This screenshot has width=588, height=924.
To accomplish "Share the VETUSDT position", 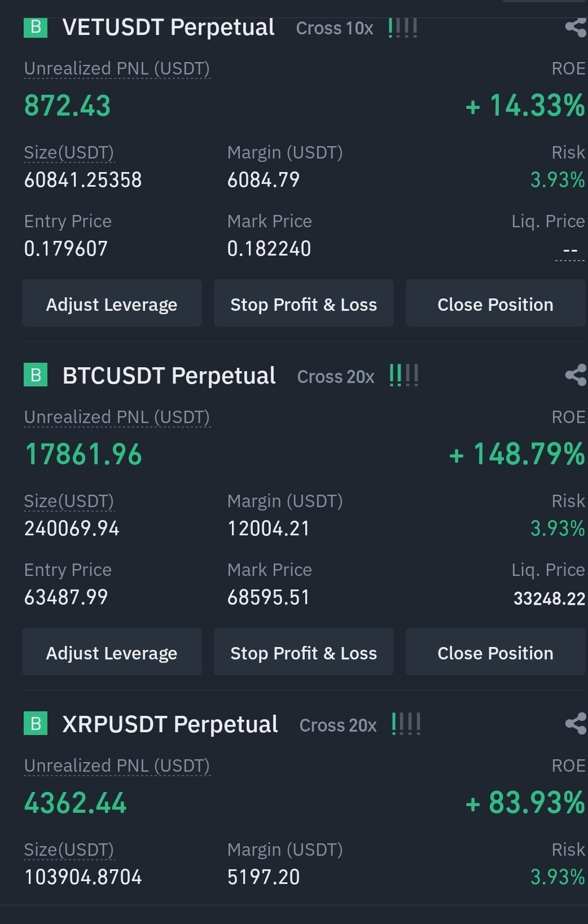I will point(575,27).
